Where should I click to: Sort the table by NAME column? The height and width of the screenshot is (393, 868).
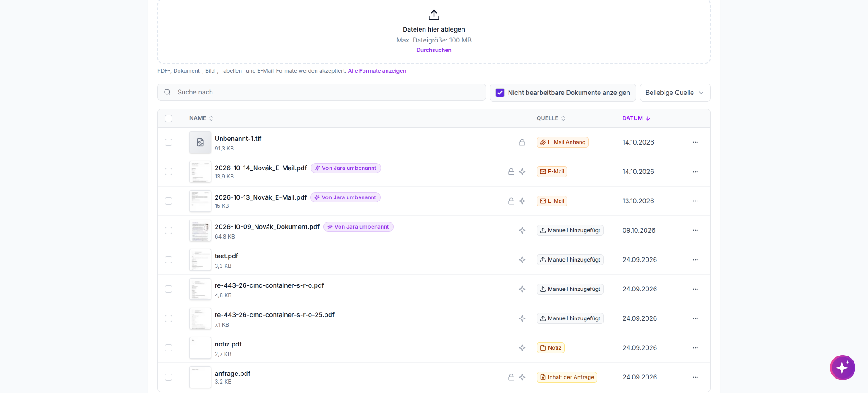[x=201, y=118]
